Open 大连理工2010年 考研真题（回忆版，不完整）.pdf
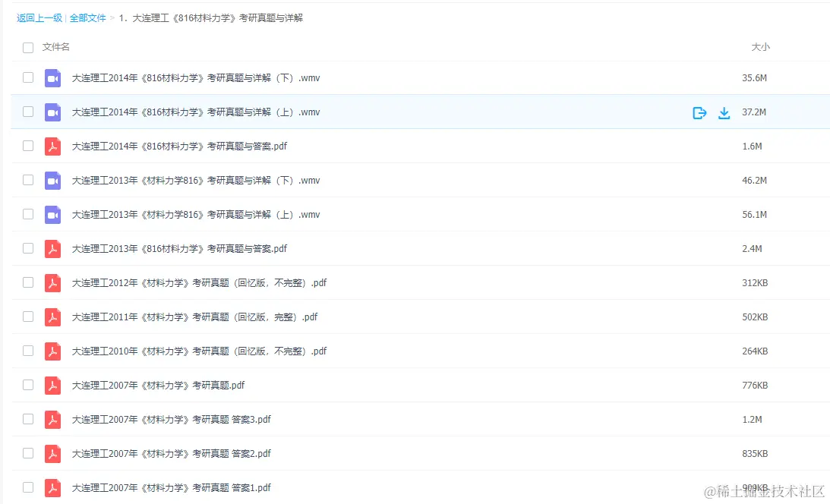The width and height of the screenshot is (830, 504). click(199, 351)
